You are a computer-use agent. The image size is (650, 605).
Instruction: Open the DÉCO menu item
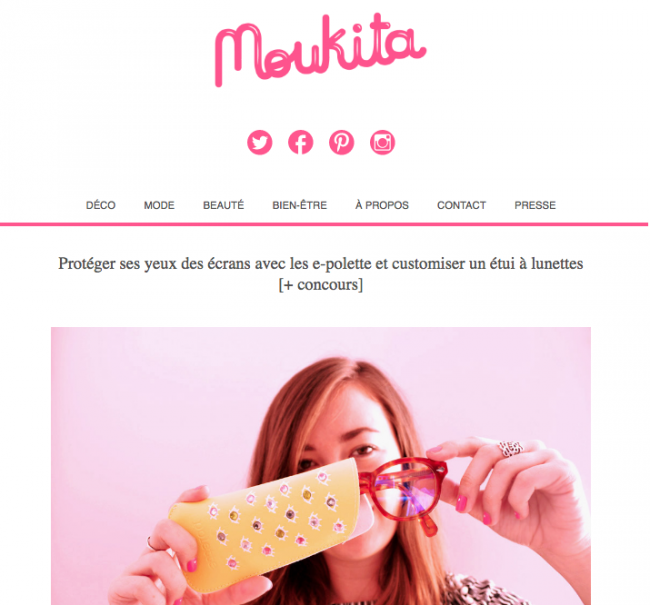[101, 205]
